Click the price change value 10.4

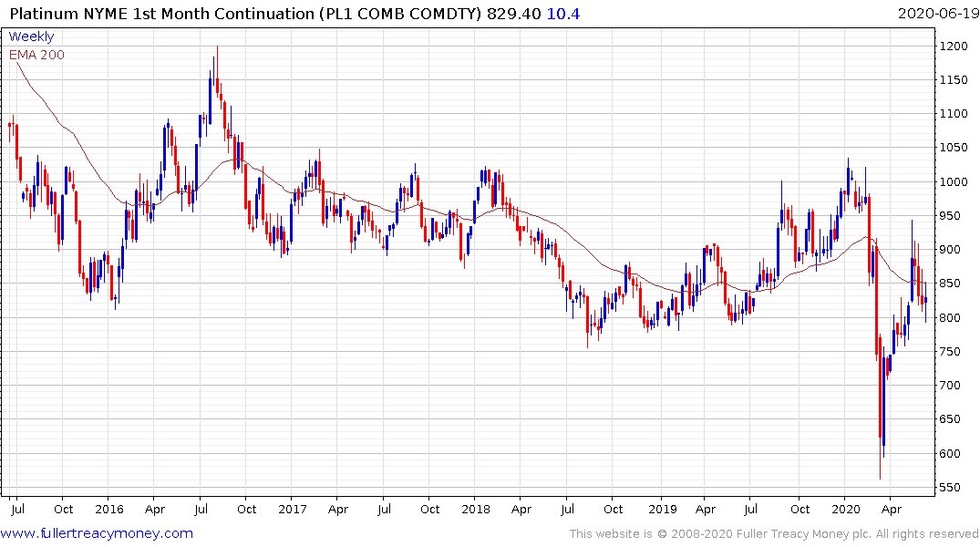tap(563, 14)
